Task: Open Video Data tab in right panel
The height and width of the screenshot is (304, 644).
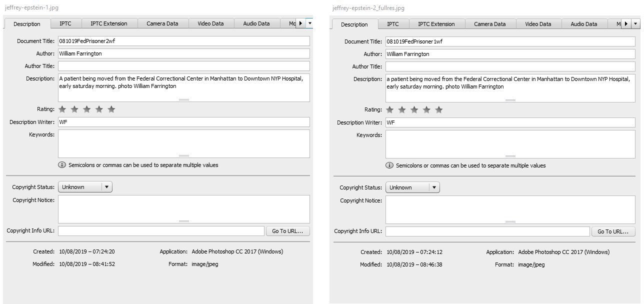Action: click(x=538, y=24)
